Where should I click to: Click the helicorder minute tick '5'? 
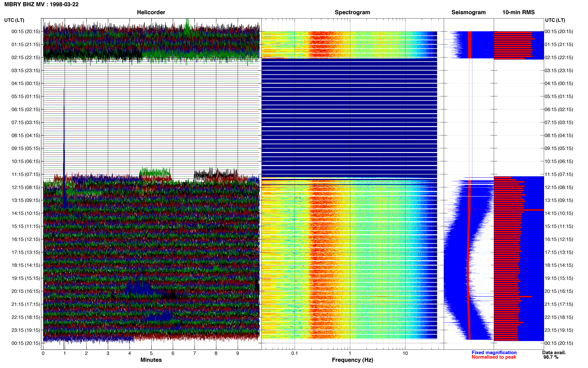(x=151, y=353)
